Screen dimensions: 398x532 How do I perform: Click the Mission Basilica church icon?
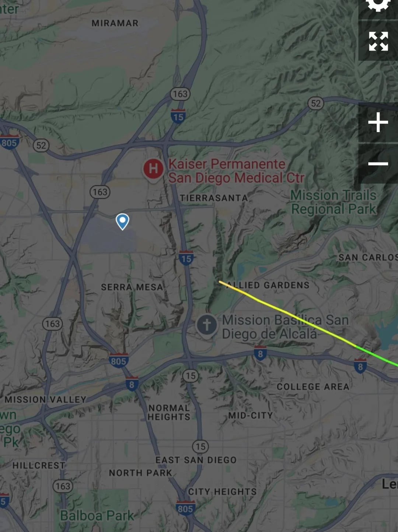[x=207, y=325]
